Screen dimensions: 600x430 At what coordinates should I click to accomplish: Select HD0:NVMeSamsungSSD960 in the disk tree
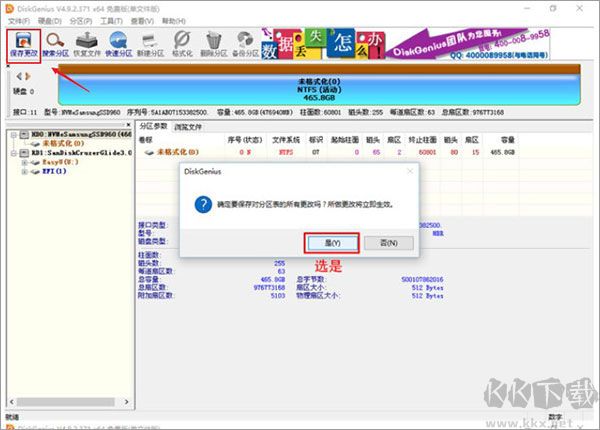coord(82,134)
